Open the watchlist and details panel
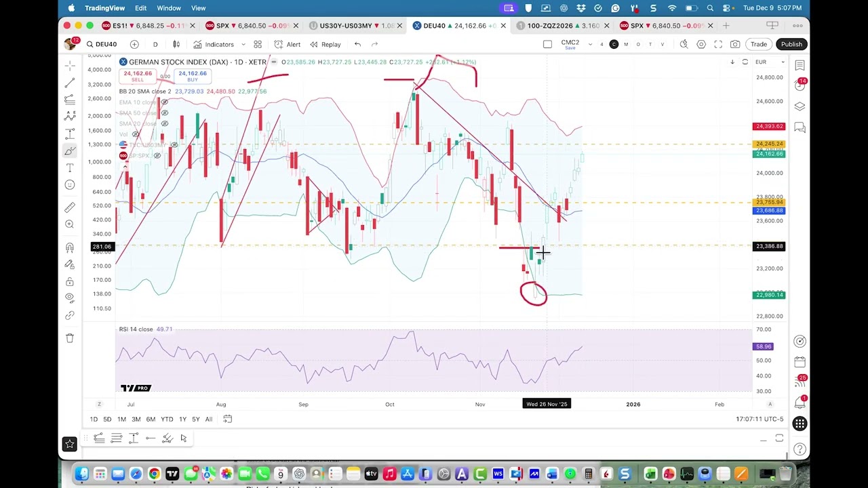 click(800, 66)
